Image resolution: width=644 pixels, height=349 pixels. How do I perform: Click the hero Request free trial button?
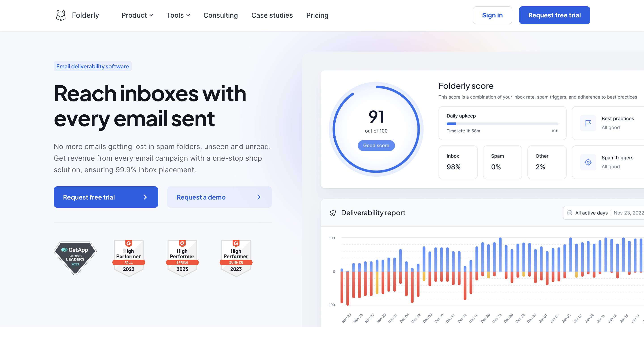pos(106,197)
